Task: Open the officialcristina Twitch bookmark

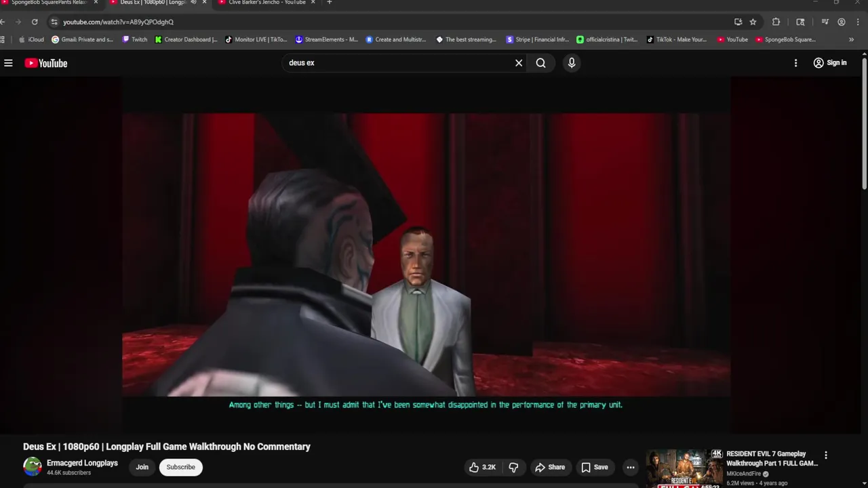Action: click(x=607, y=39)
